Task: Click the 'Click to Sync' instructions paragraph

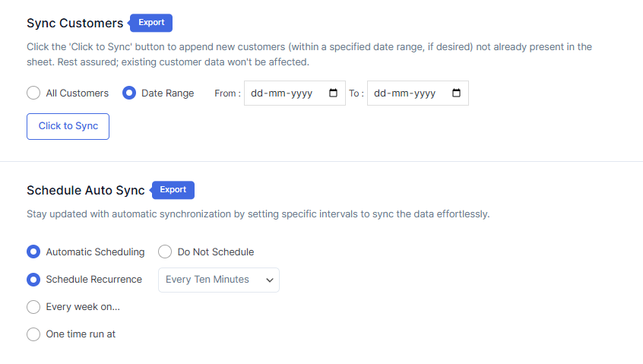Action: [309, 55]
